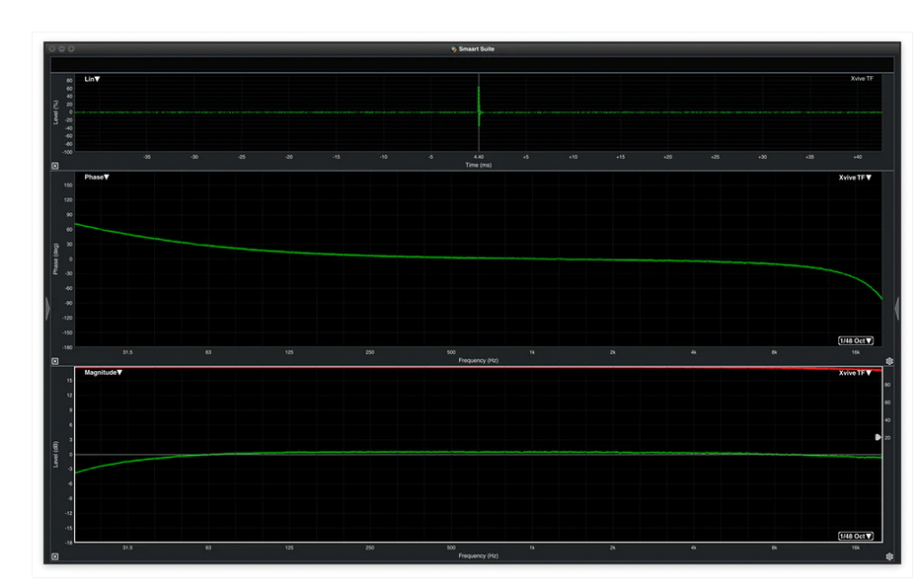Viewport: 919px width, 588px height.
Task: Click the coherence threshold arrow marker
Action: pyautogui.click(x=878, y=437)
